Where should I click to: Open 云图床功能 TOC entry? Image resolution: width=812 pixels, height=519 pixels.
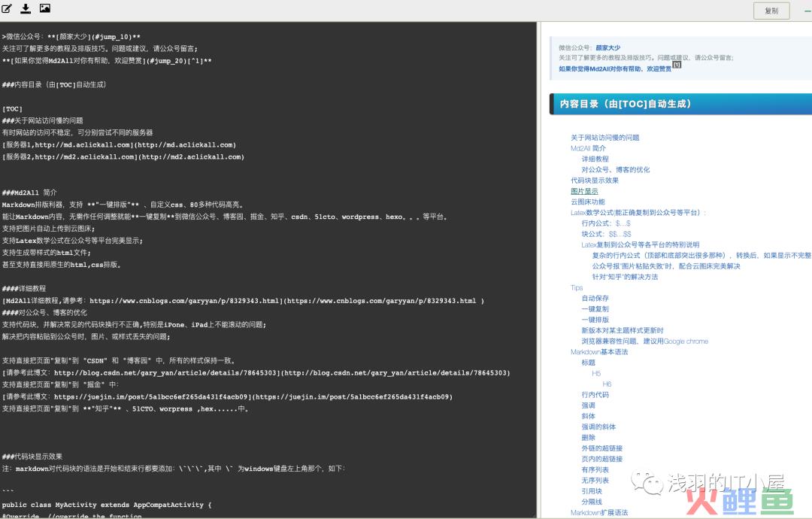pyautogui.click(x=587, y=202)
